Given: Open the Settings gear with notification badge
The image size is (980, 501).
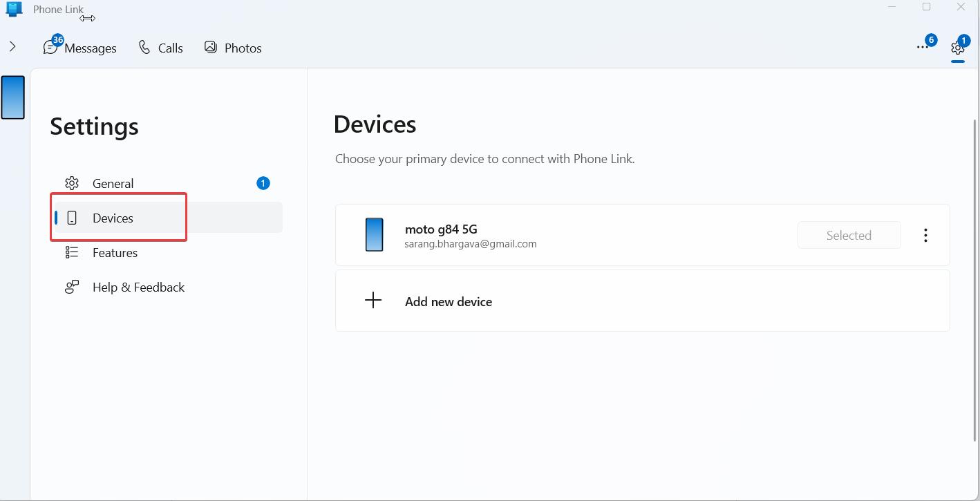Looking at the screenshot, I should [x=958, y=48].
